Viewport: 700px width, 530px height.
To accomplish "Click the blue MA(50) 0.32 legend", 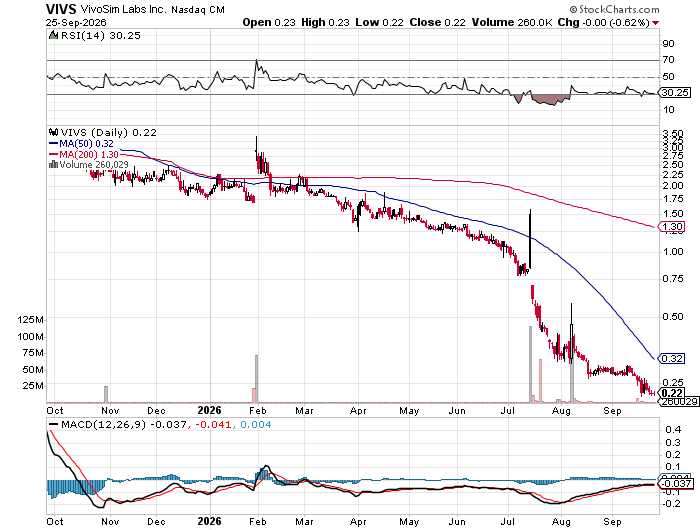I will point(81,144).
